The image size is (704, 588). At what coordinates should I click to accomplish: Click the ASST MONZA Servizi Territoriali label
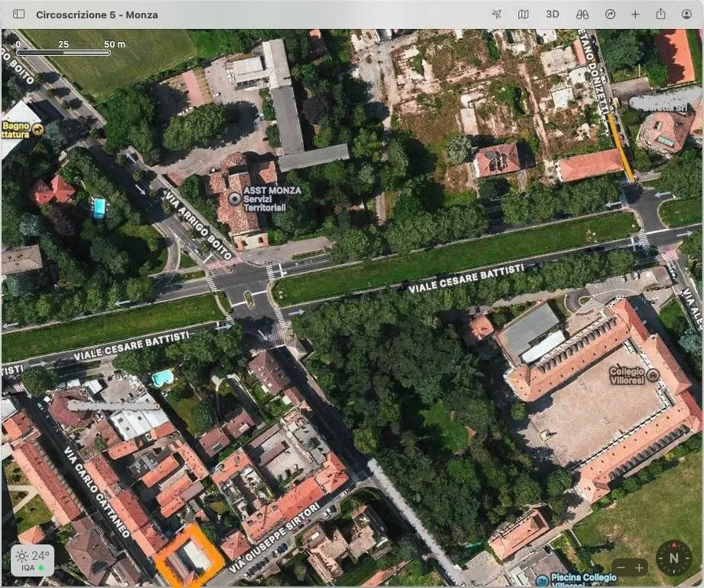pyautogui.click(x=272, y=198)
